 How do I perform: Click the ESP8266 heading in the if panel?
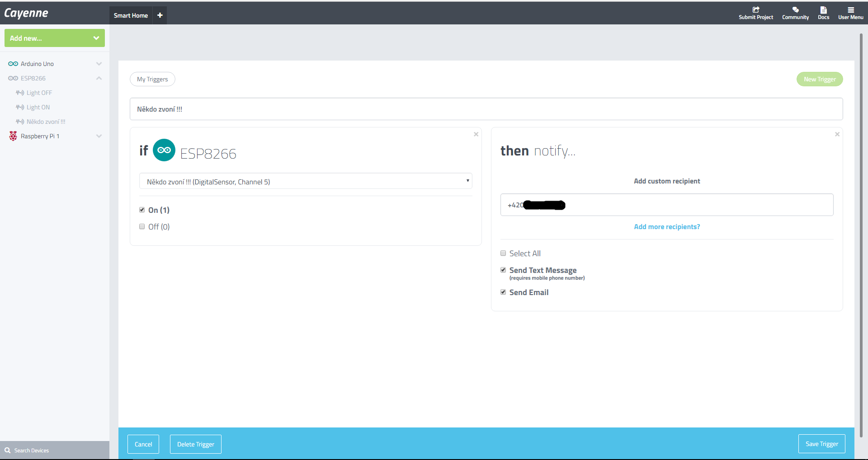point(208,154)
